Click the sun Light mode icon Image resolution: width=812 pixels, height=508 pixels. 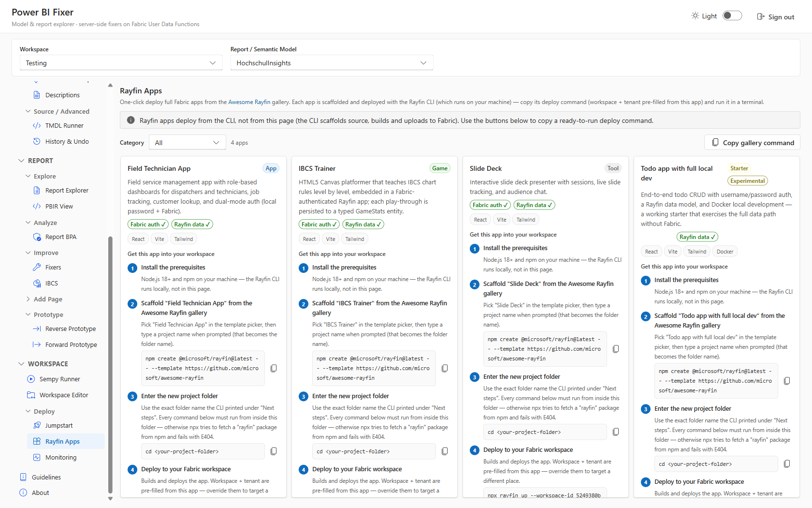[x=695, y=16]
